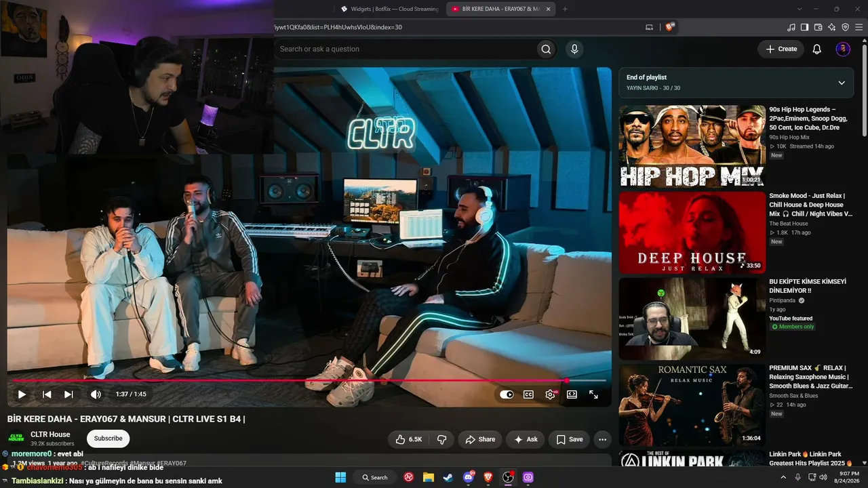Open Brave Shields lion icon
This screenshot has width=868, height=488.
click(670, 27)
